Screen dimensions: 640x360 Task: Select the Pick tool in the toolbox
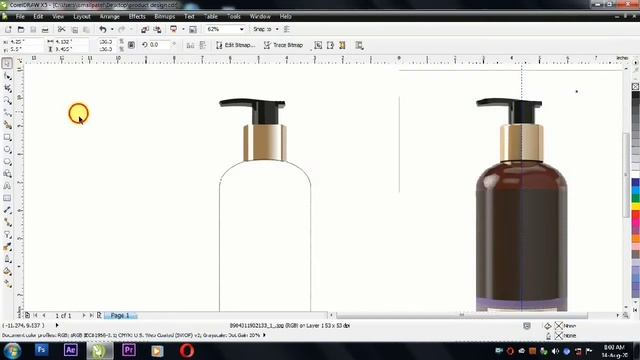pyautogui.click(x=7, y=64)
